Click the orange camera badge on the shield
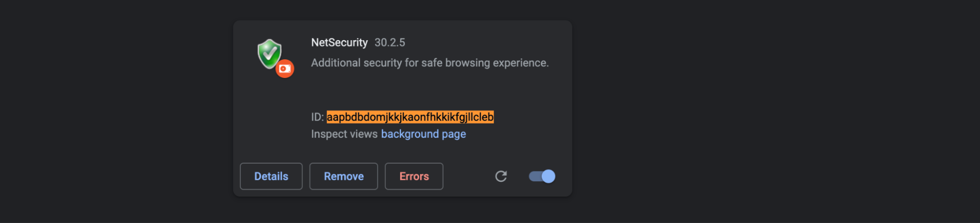 click(284, 69)
